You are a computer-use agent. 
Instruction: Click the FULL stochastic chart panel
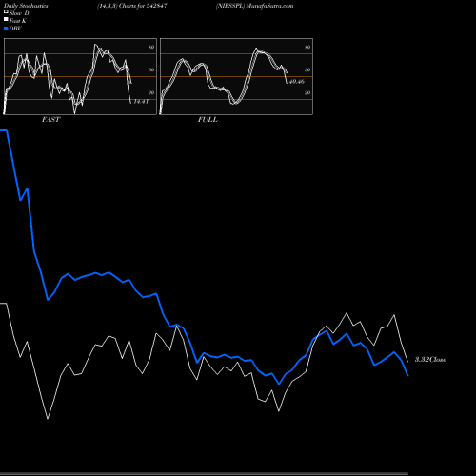(x=236, y=76)
